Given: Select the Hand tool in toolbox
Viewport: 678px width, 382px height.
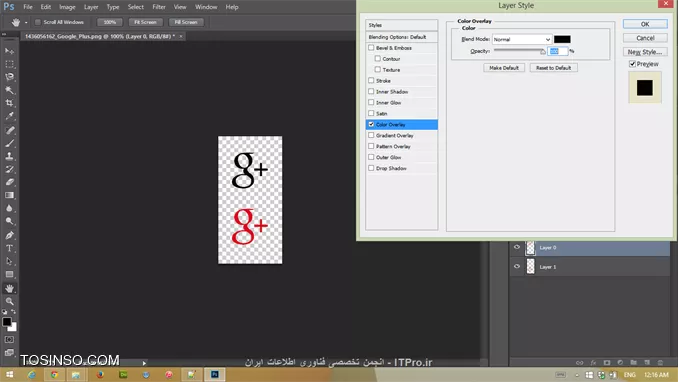Looking at the screenshot, I should (9, 288).
